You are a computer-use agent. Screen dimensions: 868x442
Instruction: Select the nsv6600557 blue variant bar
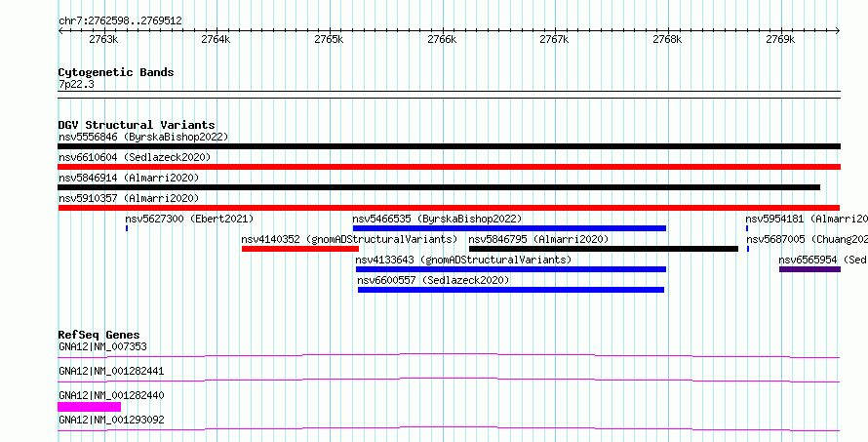tap(511, 290)
